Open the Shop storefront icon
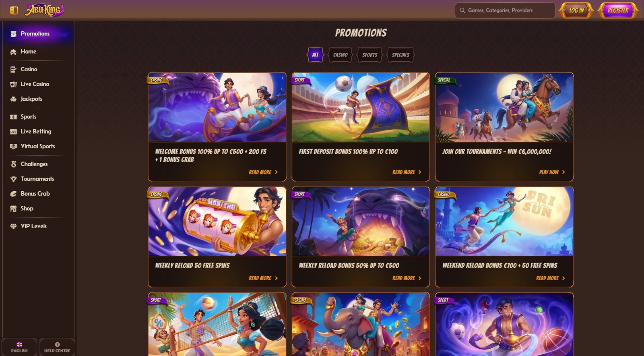The image size is (644, 356). (13, 209)
